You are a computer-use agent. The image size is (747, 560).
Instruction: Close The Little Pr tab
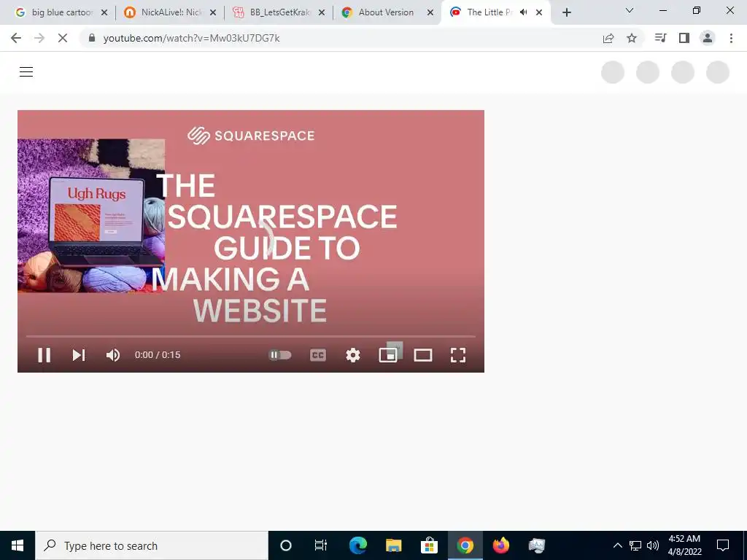539,13
